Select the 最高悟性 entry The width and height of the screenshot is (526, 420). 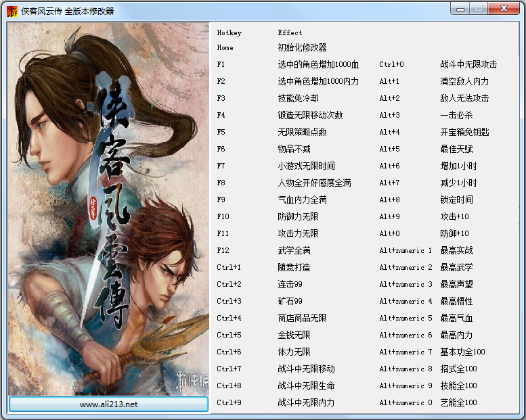456,302
